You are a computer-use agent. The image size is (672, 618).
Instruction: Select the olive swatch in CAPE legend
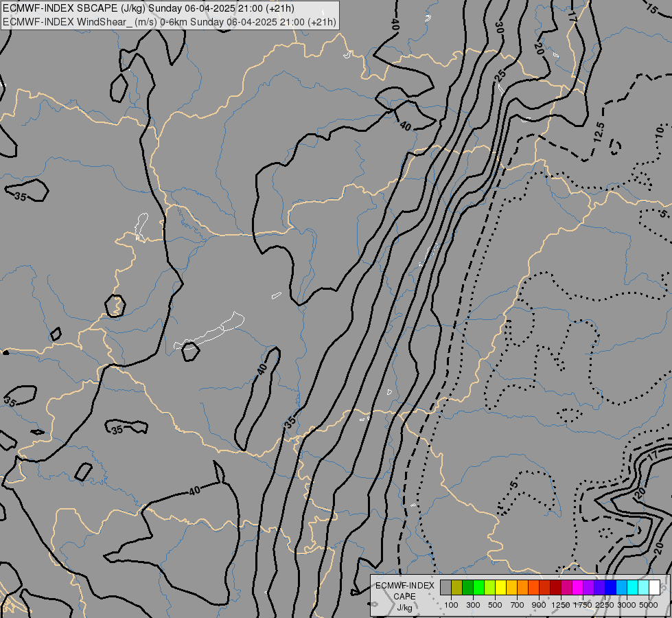(x=457, y=587)
